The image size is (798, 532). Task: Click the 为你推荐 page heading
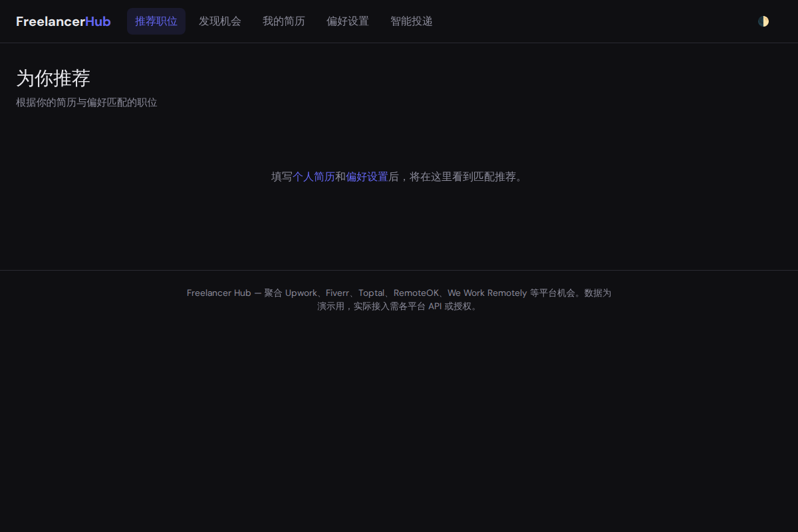tap(53, 78)
